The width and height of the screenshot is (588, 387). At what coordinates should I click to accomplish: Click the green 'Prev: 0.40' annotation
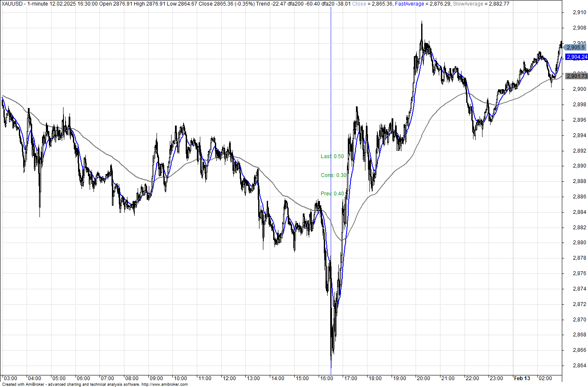click(x=332, y=194)
